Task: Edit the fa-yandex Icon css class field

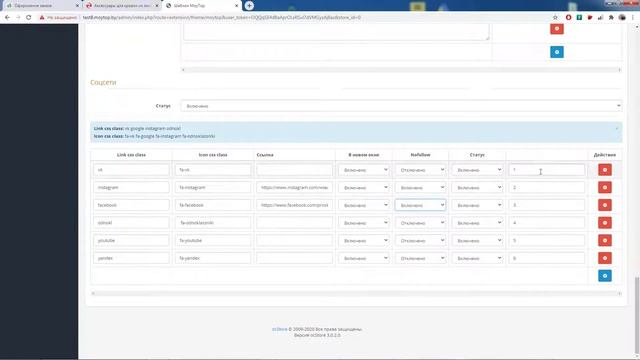Action: pos(213,258)
